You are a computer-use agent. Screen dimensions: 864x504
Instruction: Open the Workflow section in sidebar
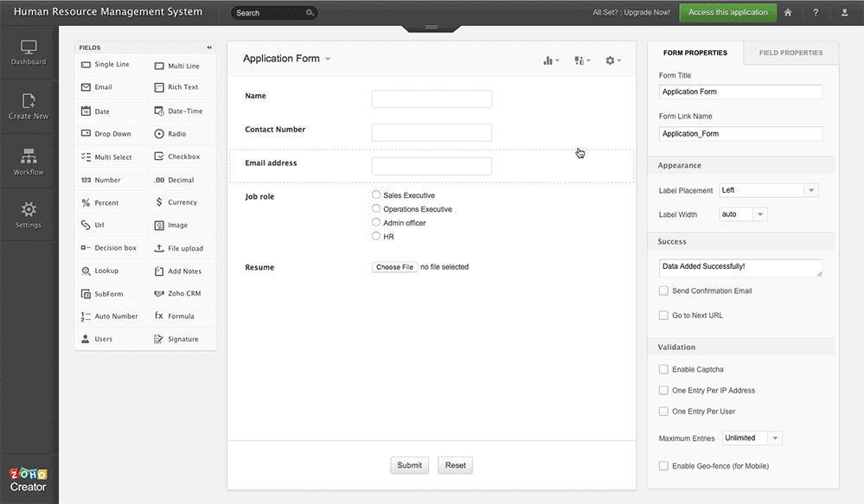tap(29, 161)
